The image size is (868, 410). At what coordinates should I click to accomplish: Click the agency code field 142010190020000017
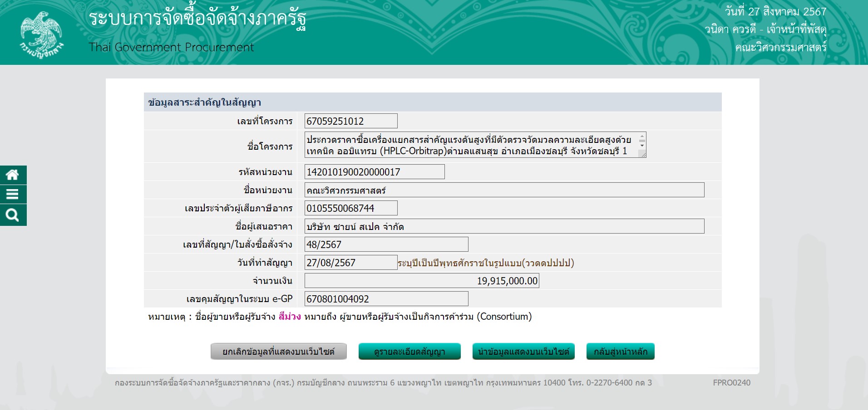pyautogui.click(x=374, y=172)
